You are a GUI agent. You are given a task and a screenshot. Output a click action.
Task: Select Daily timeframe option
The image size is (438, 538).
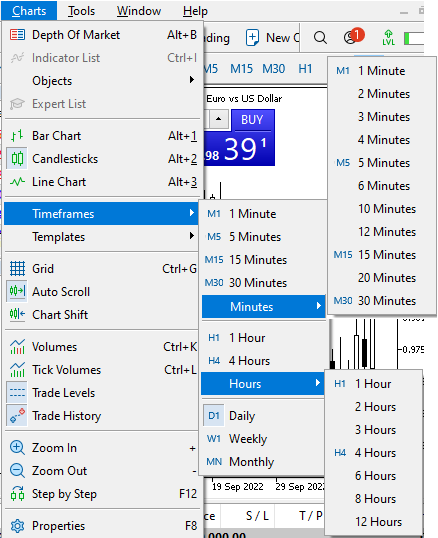(x=263, y=416)
